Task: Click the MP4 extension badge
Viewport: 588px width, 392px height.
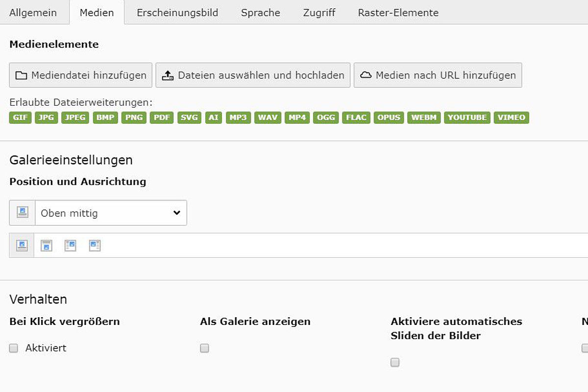Action: tap(297, 117)
